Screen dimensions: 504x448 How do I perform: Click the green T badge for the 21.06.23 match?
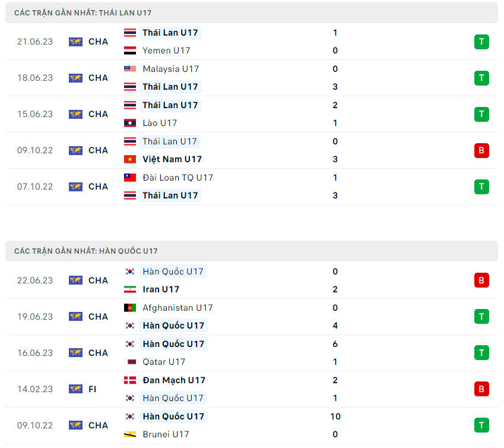481,42
